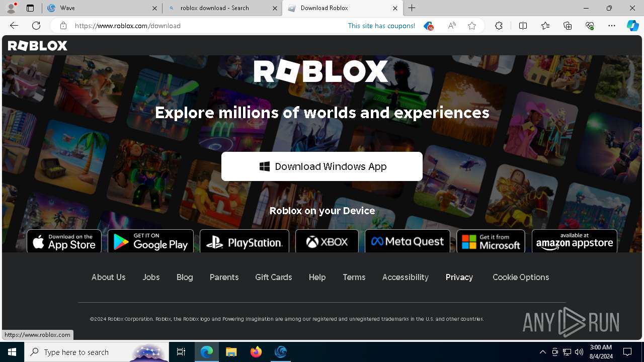Open the Gift Cards footer link
The width and height of the screenshot is (644, 362).
[273, 277]
